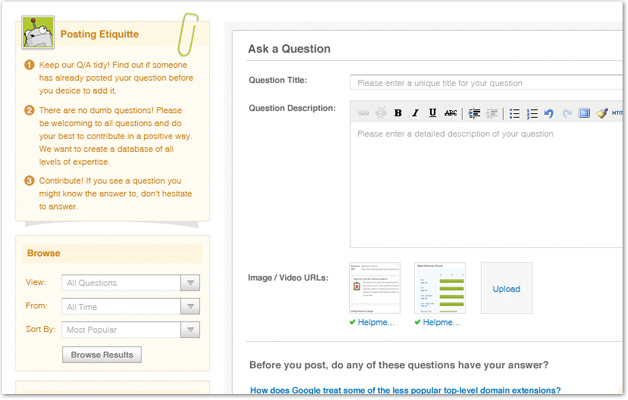Image resolution: width=628 pixels, height=400 pixels.
Task: Insert a numbered list
Action: pyautogui.click(x=532, y=113)
